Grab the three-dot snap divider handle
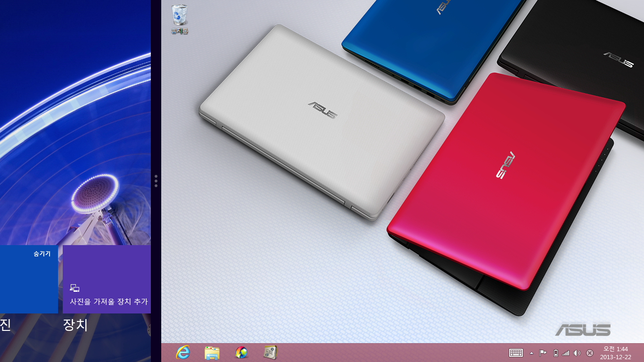The height and width of the screenshot is (362, 644). (x=156, y=181)
